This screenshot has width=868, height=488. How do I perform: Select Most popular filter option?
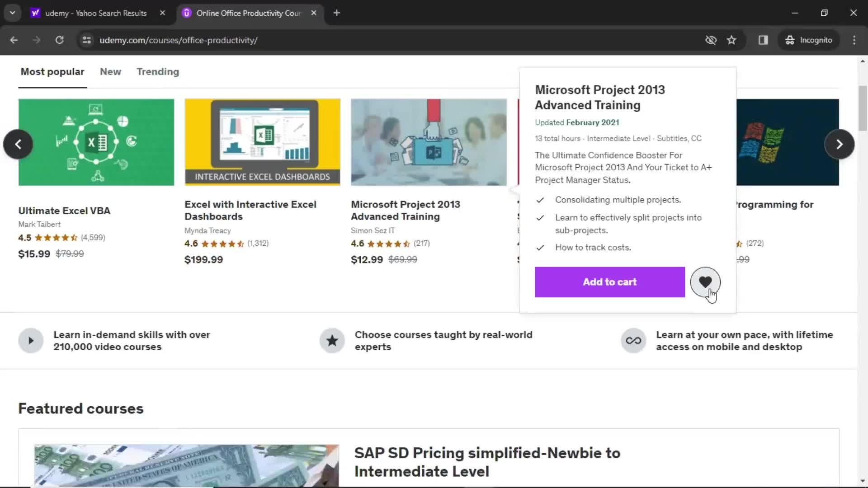pyautogui.click(x=52, y=71)
